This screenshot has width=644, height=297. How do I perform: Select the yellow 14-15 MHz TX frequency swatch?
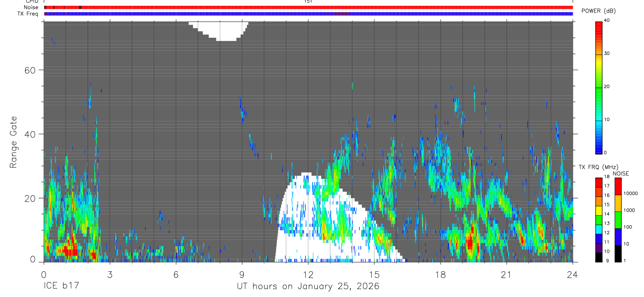pos(598,211)
